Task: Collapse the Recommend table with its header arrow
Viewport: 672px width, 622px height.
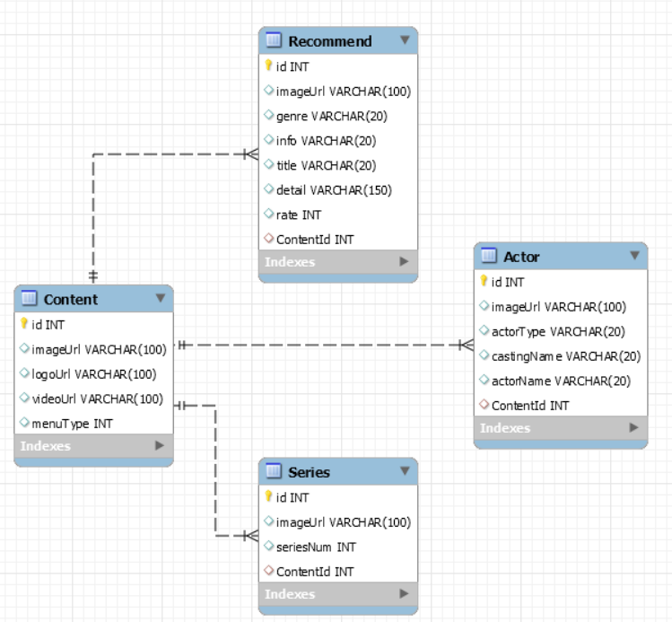Action: coord(405,39)
